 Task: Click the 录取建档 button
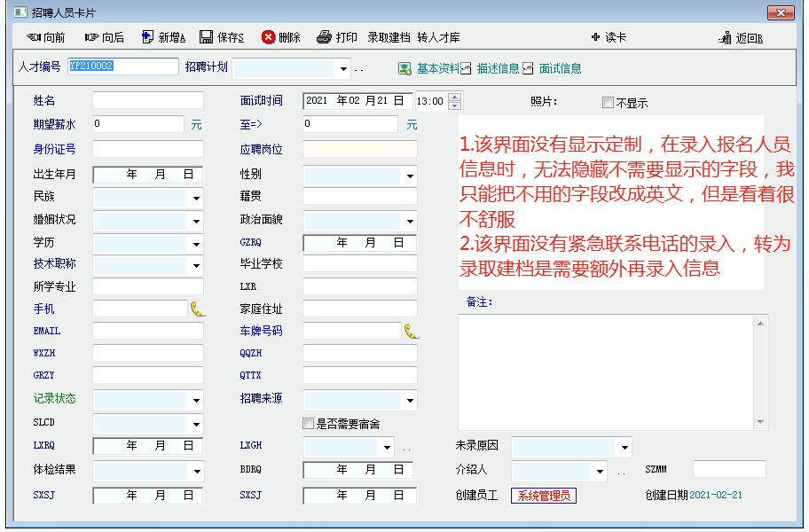click(x=389, y=37)
